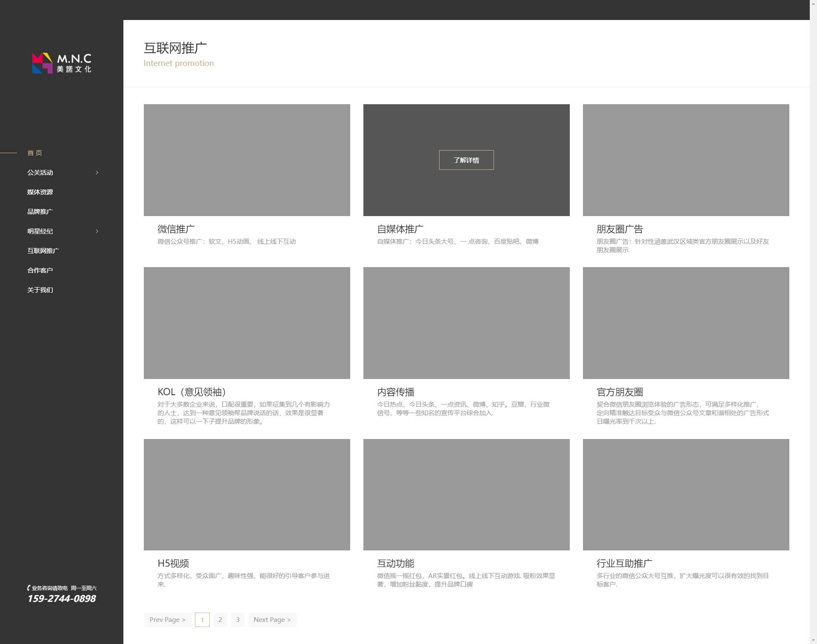Click the H5视频 card thumbnail
Image resolution: width=817 pixels, height=644 pixels.
[x=247, y=494]
